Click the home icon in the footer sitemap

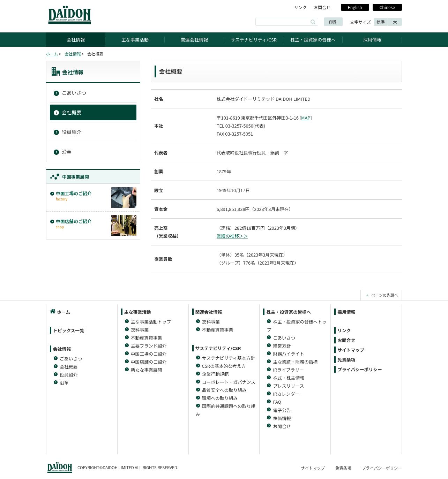[53, 311]
